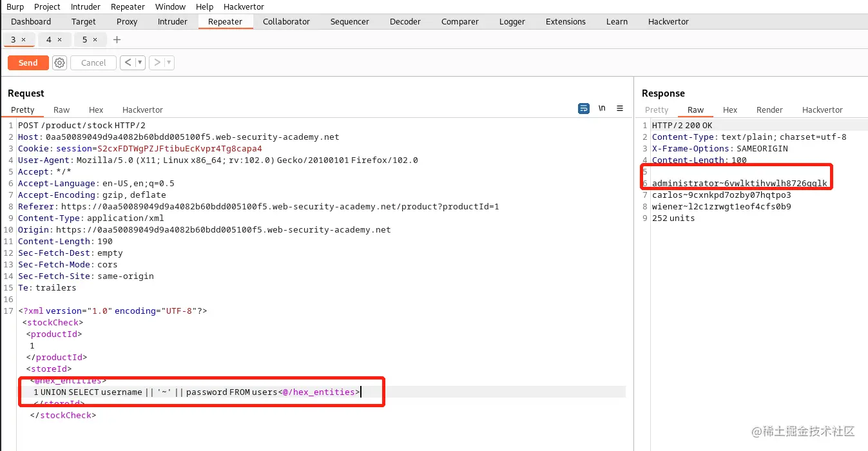Open the Hackvertor menu in menu bar

click(244, 6)
